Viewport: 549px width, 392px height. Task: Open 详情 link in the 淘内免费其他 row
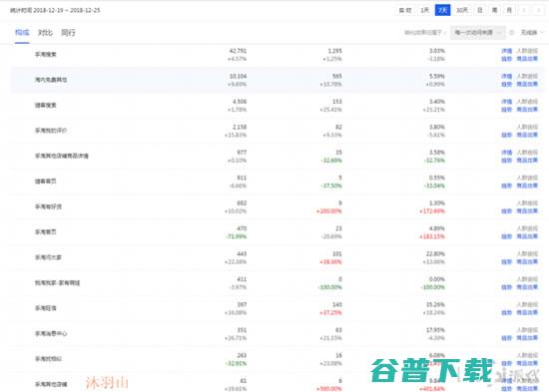click(x=507, y=76)
